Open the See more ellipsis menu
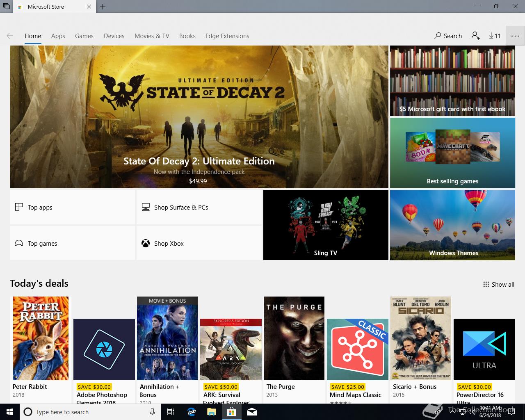525x420 pixels. pos(515,36)
